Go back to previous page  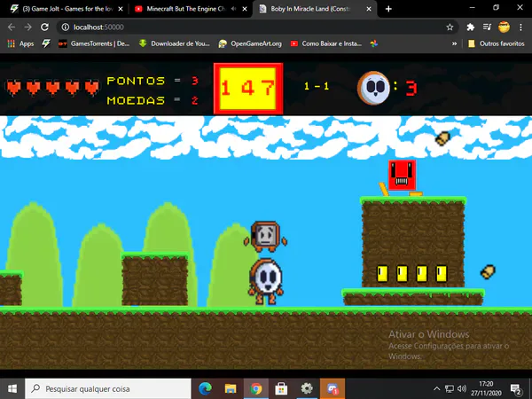[12, 27]
